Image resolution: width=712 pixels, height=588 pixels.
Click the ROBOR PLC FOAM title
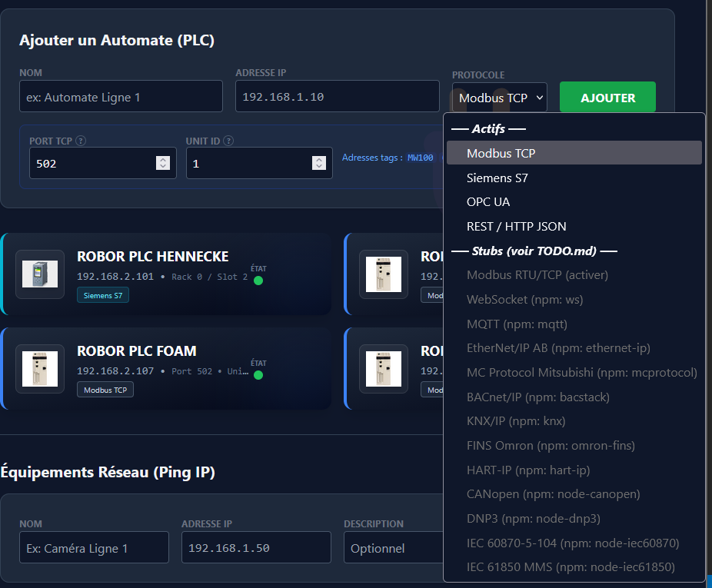[x=137, y=351]
